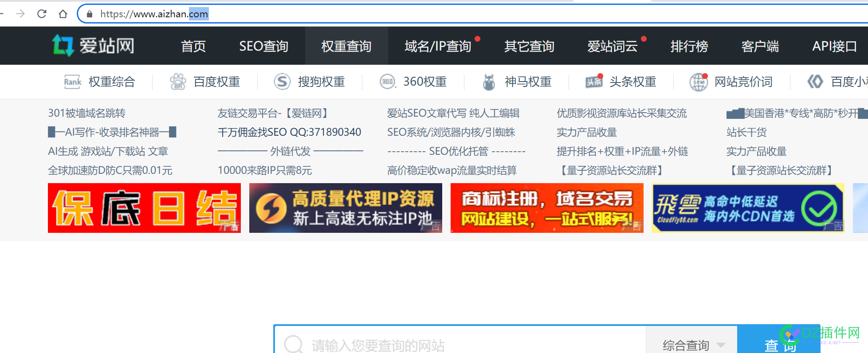Open the 排行榜 menu item
The height and width of the screenshot is (353, 868).
689,46
